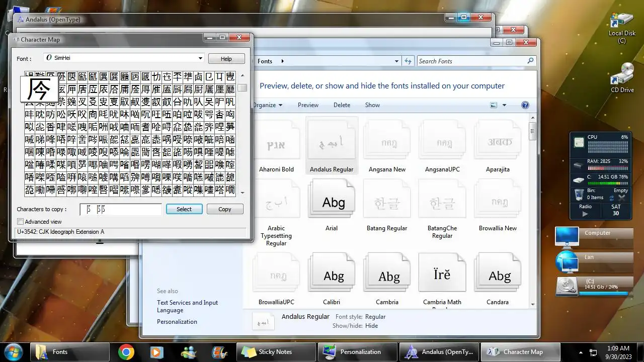
Task: Open the Personalization link under See also
Action: coord(177,322)
